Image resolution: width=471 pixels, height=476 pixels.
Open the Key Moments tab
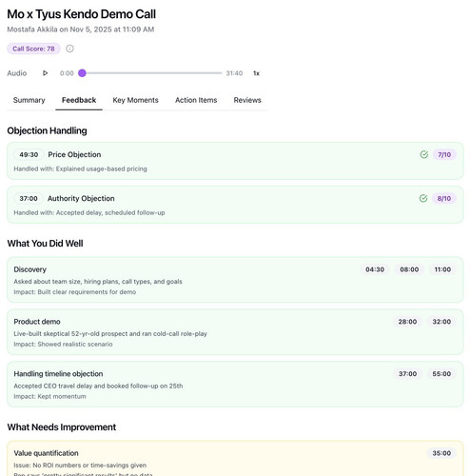click(135, 100)
